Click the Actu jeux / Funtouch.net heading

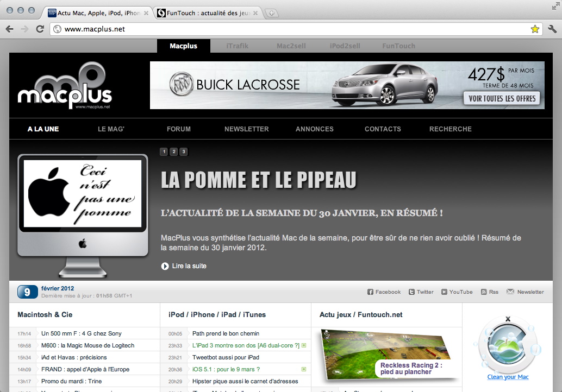tap(361, 315)
